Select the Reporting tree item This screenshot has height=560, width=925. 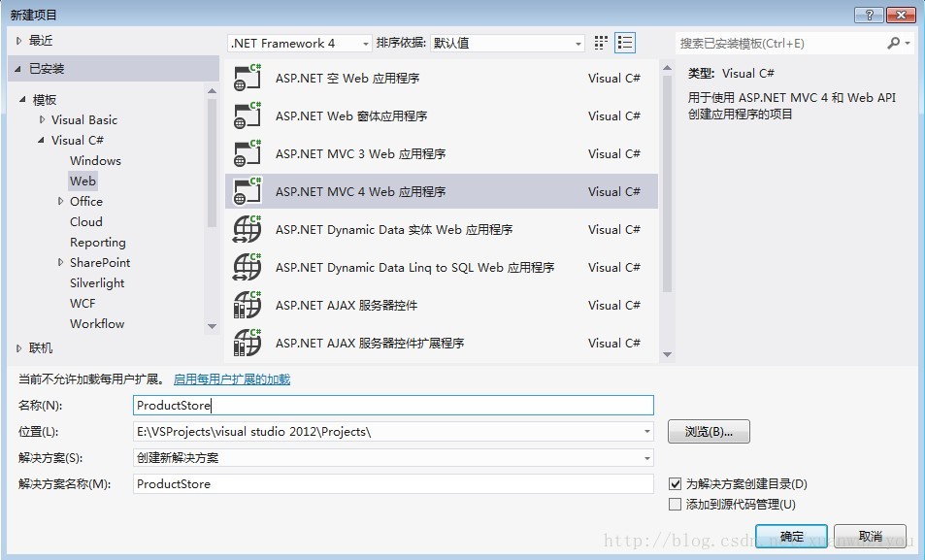pyautogui.click(x=97, y=243)
